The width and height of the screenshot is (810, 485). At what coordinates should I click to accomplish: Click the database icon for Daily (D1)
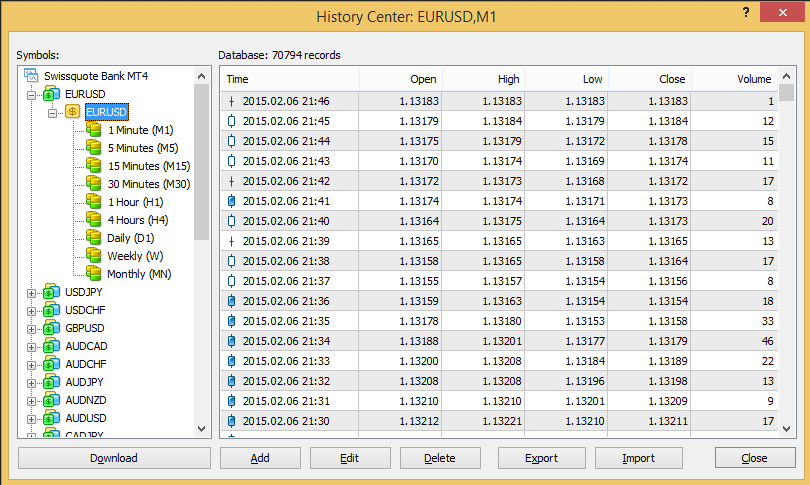[x=94, y=238]
